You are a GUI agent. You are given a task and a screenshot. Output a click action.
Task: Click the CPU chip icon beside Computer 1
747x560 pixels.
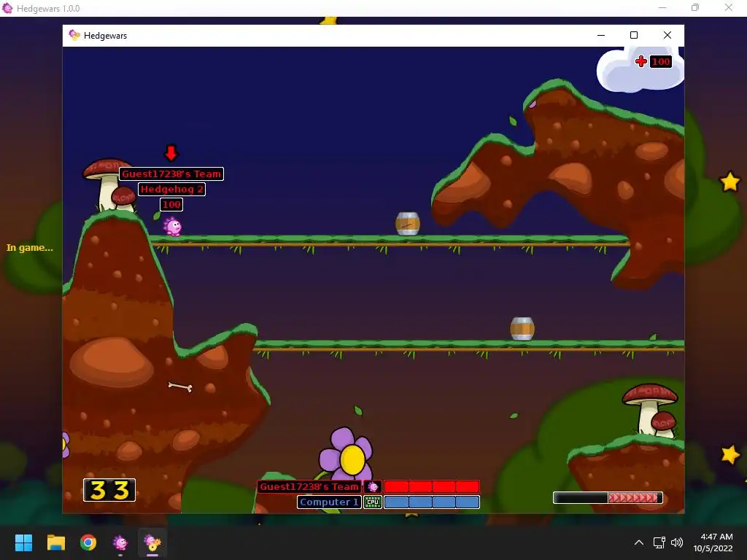click(x=373, y=502)
